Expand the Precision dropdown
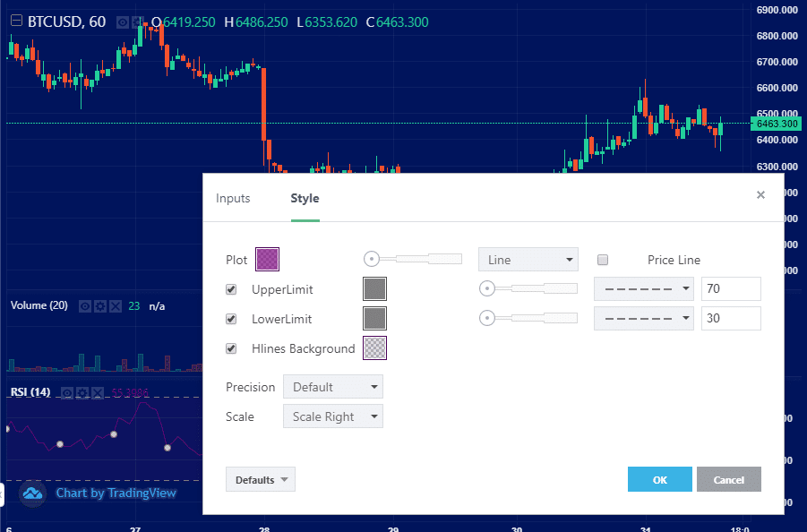Image resolution: width=807 pixels, height=532 pixels. (x=332, y=387)
